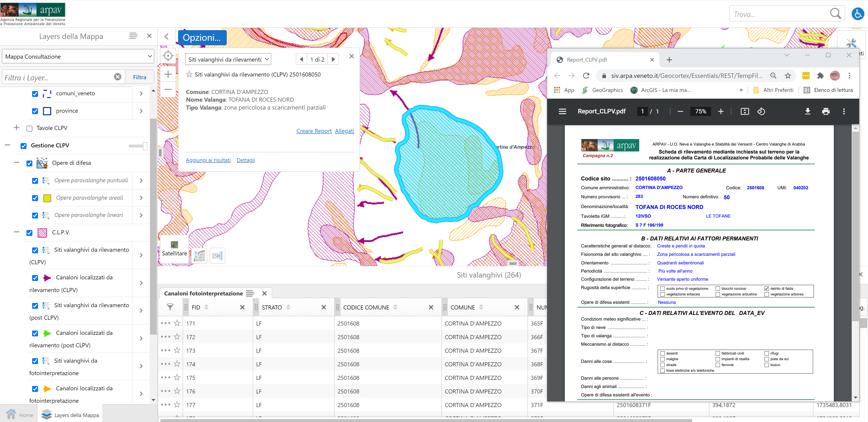
Task: Go to next result in popup pager
Action: point(333,59)
